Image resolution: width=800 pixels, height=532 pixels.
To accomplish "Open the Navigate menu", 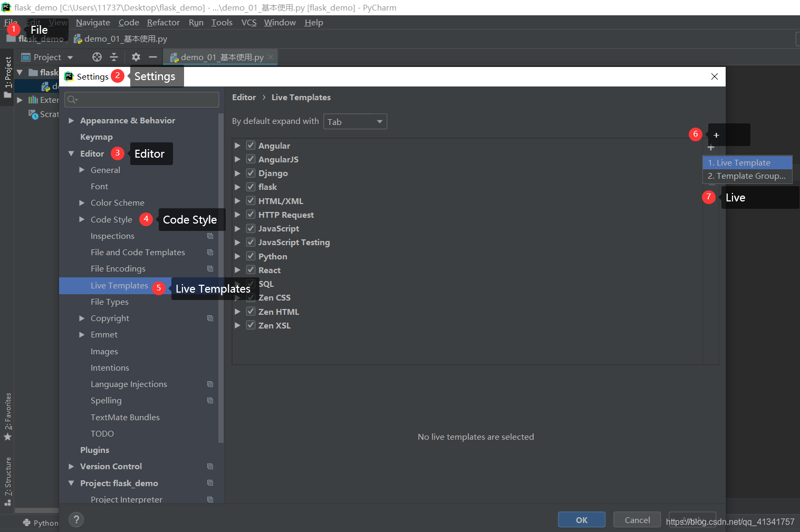I will [x=93, y=23].
